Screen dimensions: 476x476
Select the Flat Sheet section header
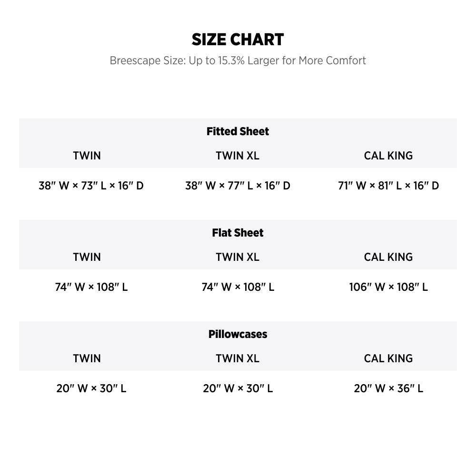point(238,233)
